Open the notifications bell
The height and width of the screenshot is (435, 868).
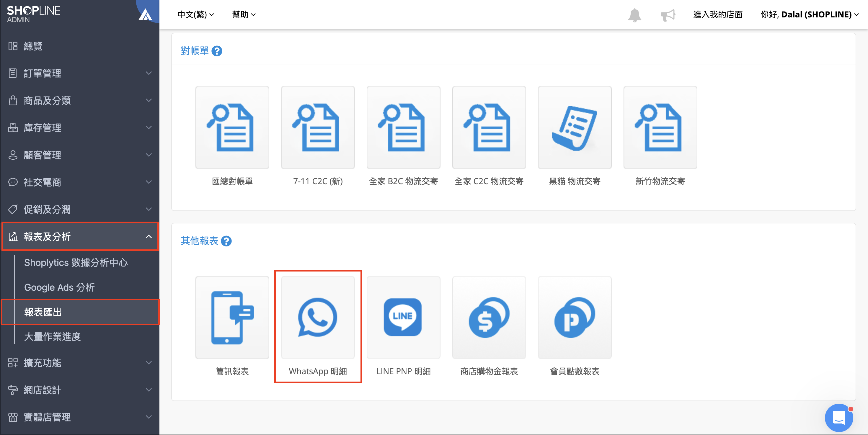634,15
